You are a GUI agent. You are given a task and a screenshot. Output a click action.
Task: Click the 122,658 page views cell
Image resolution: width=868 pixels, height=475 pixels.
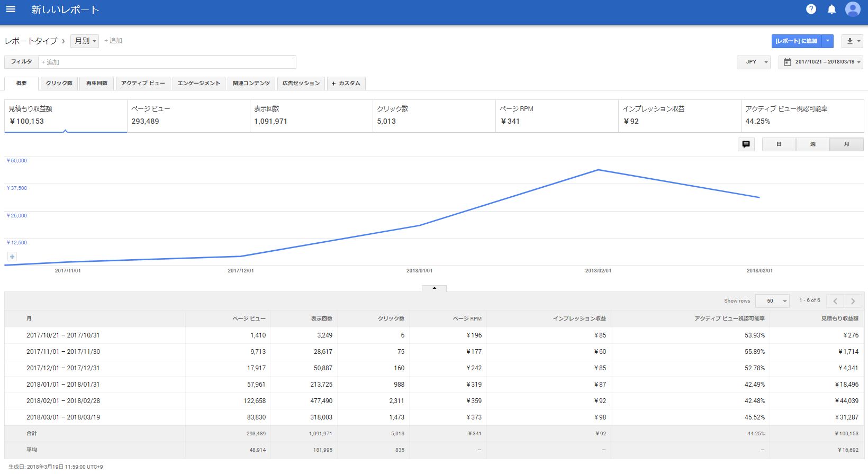pyautogui.click(x=255, y=401)
